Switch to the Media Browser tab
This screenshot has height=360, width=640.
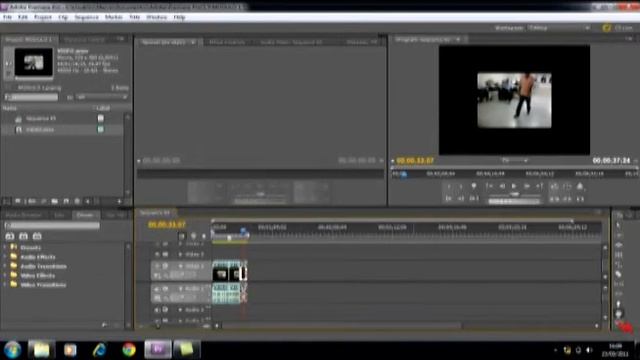[x=24, y=215]
